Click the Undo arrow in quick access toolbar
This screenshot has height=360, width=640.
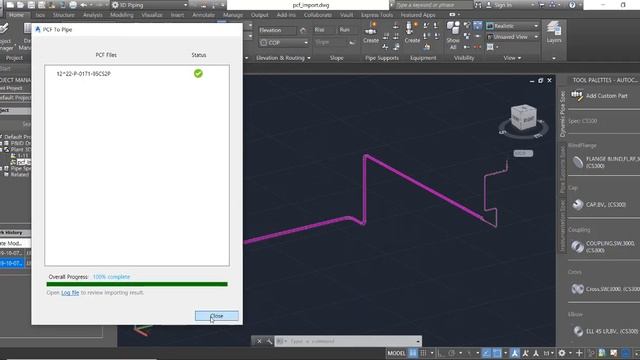(83, 5)
